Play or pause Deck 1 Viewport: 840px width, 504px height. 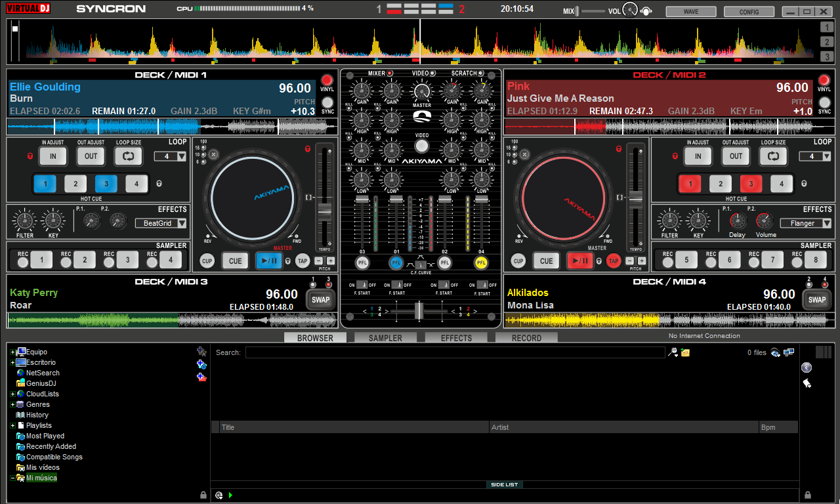(269, 261)
